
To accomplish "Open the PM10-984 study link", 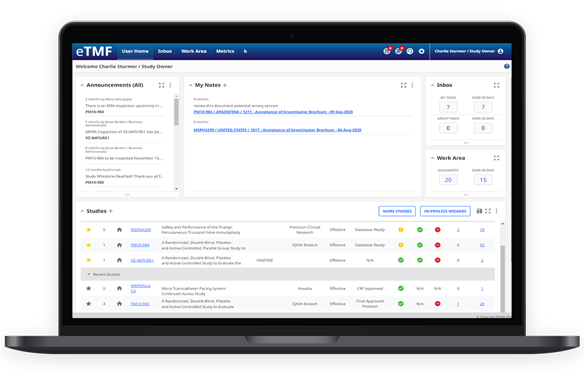I will (140, 245).
